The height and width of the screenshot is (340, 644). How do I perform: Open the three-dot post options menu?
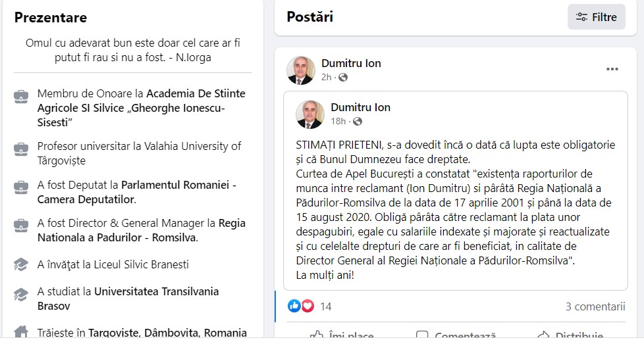pos(612,69)
